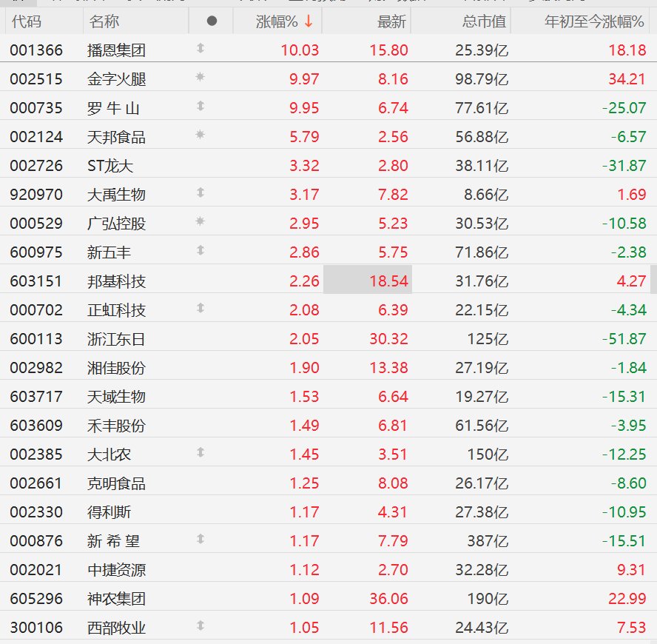Open the 神农集团 stock row
Screen dimensions: 657x644
[328, 598]
